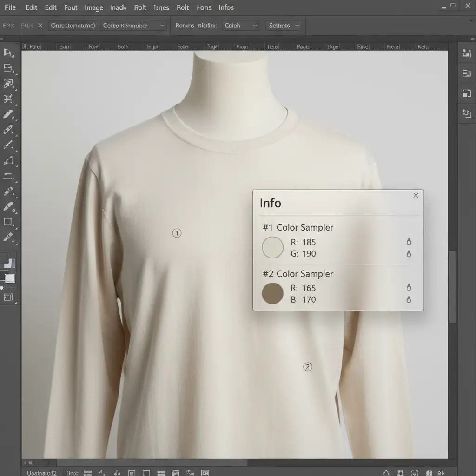Select the rectangular marquee tool
476x476 pixels.
point(8,68)
